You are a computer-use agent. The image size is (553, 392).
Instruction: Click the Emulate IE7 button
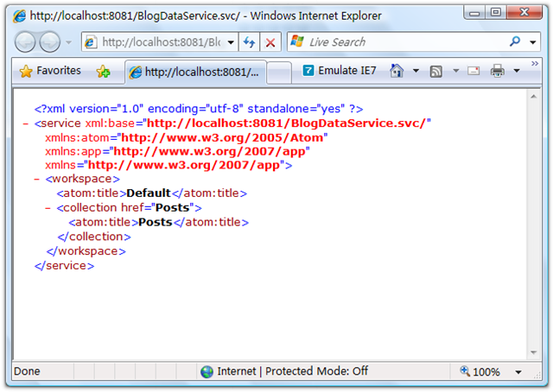(x=338, y=71)
